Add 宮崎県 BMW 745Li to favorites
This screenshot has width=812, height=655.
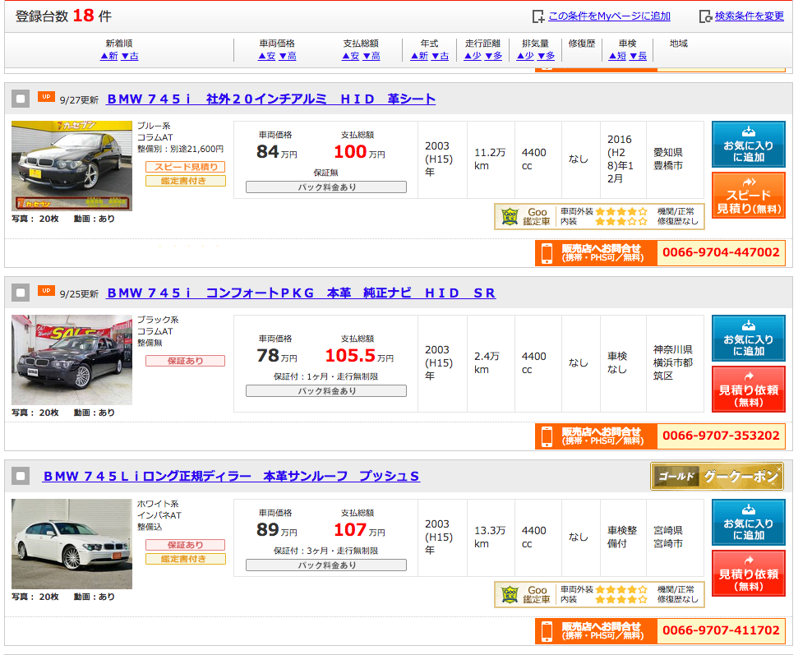[748, 522]
